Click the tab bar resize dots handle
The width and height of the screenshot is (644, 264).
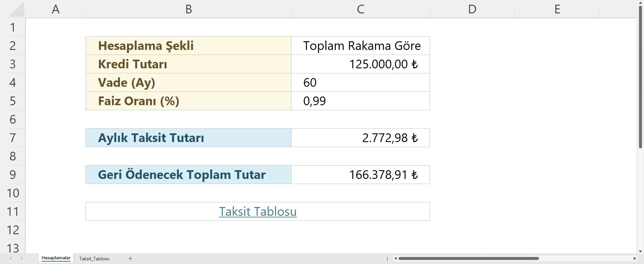[x=387, y=259]
